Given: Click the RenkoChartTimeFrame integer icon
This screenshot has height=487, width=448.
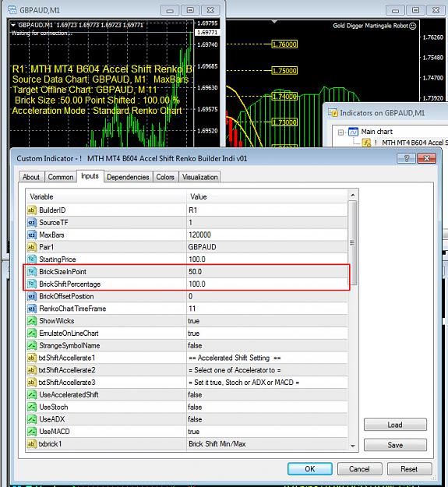Looking at the screenshot, I should click(x=32, y=309).
